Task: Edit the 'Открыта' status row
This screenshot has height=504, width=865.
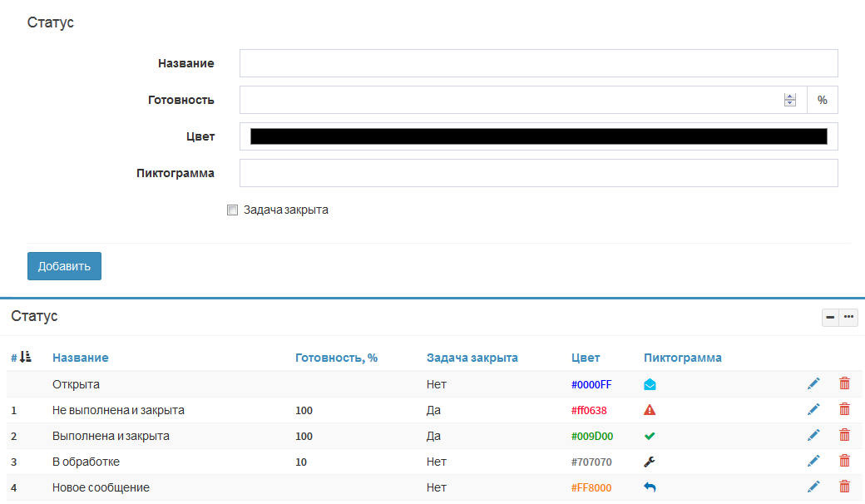Action: (813, 383)
